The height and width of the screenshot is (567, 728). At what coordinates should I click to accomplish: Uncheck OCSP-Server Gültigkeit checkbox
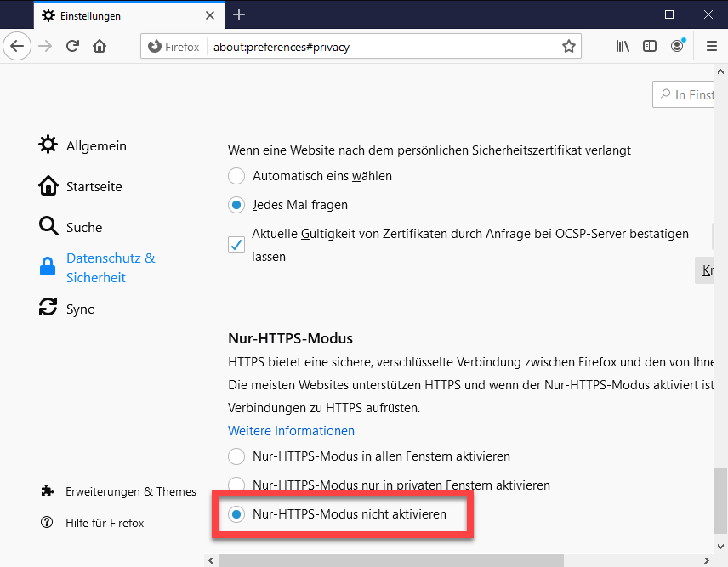point(236,245)
